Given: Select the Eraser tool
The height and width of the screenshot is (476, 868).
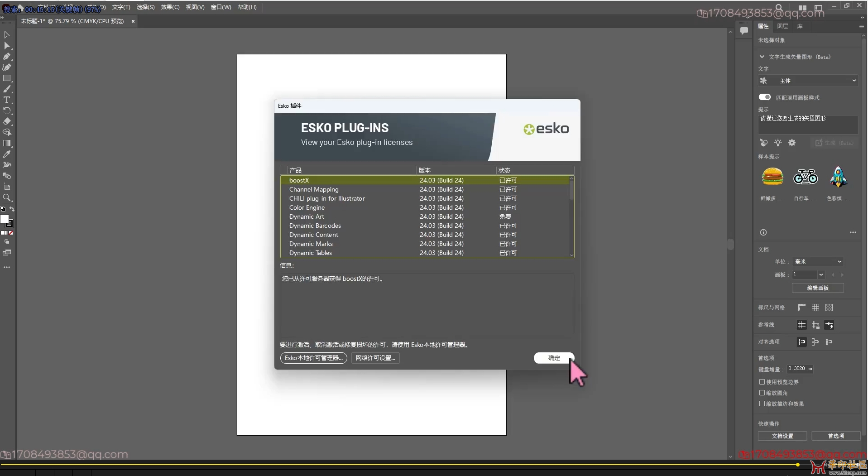Looking at the screenshot, I should click(7, 121).
